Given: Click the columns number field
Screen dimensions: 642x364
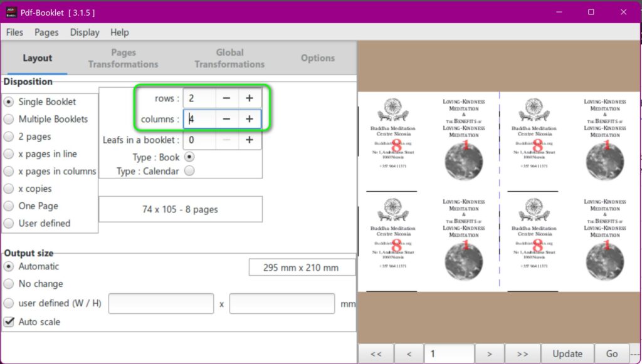Looking at the screenshot, I should pos(199,119).
